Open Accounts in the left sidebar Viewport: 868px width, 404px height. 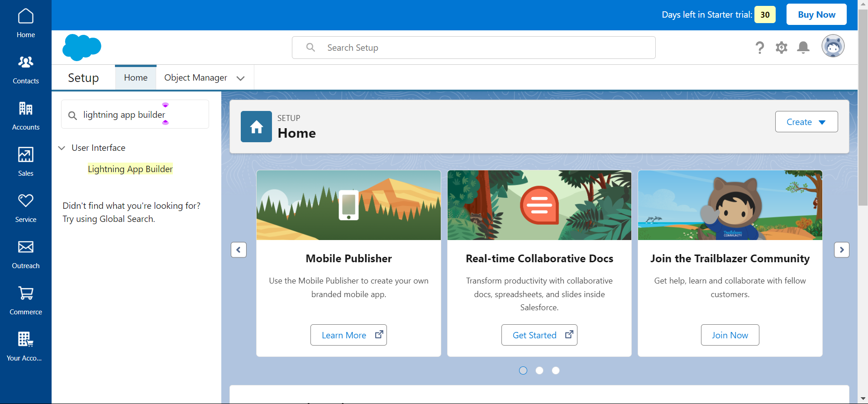click(x=26, y=115)
